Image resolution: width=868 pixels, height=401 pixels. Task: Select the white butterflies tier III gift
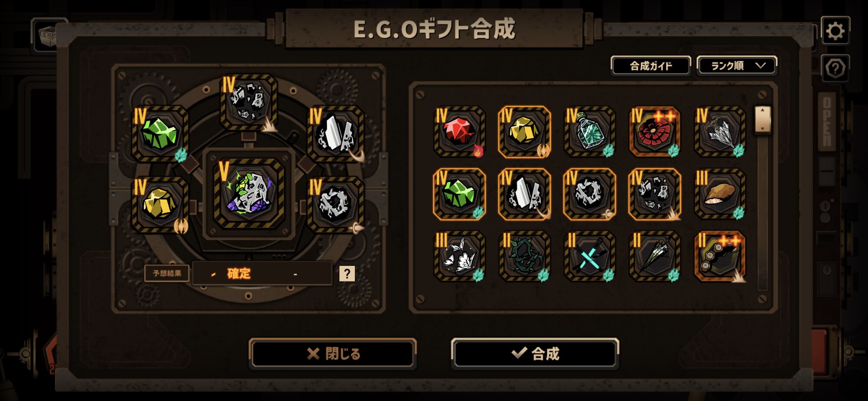[459, 256]
